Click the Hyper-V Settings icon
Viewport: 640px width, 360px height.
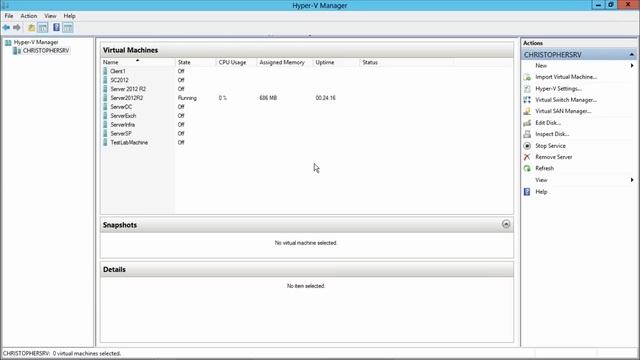coord(527,89)
